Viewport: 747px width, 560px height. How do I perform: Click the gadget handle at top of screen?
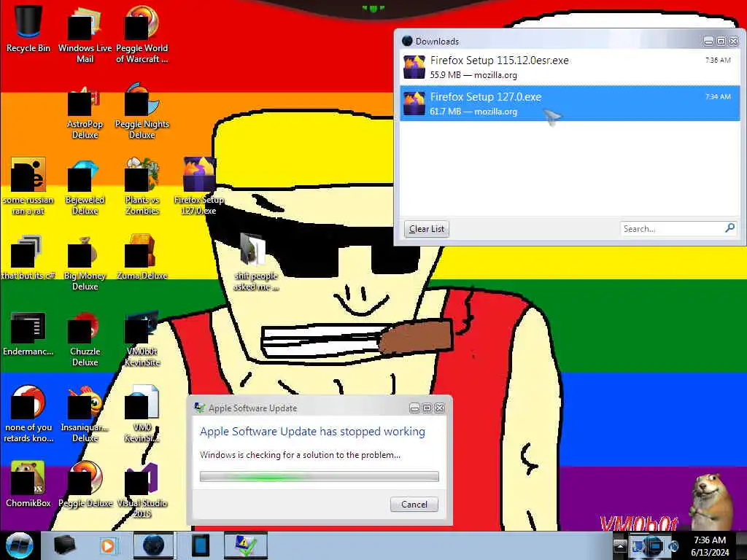[x=373, y=8]
